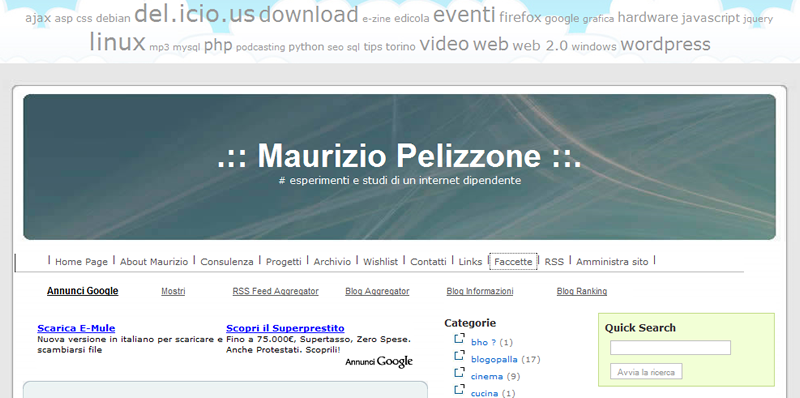
Task: Open Blog Ranking ad link
Action: pyautogui.click(x=582, y=291)
